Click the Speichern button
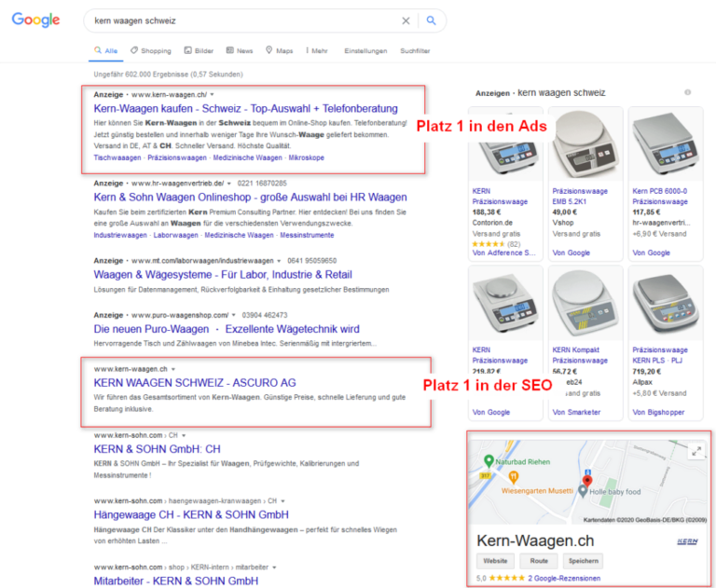716x588 pixels. pyautogui.click(x=583, y=561)
